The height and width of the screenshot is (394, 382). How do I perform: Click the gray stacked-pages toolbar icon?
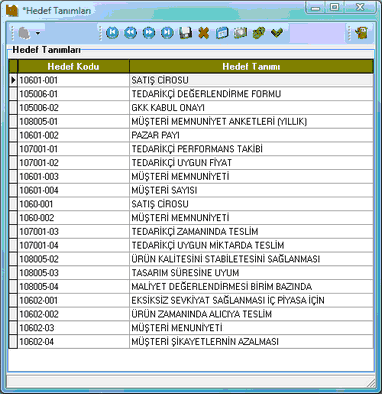(x=240, y=33)
